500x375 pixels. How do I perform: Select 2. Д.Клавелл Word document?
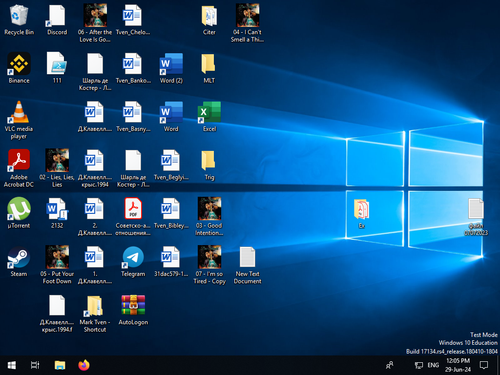pyautogui.click(x=95, y=209)
